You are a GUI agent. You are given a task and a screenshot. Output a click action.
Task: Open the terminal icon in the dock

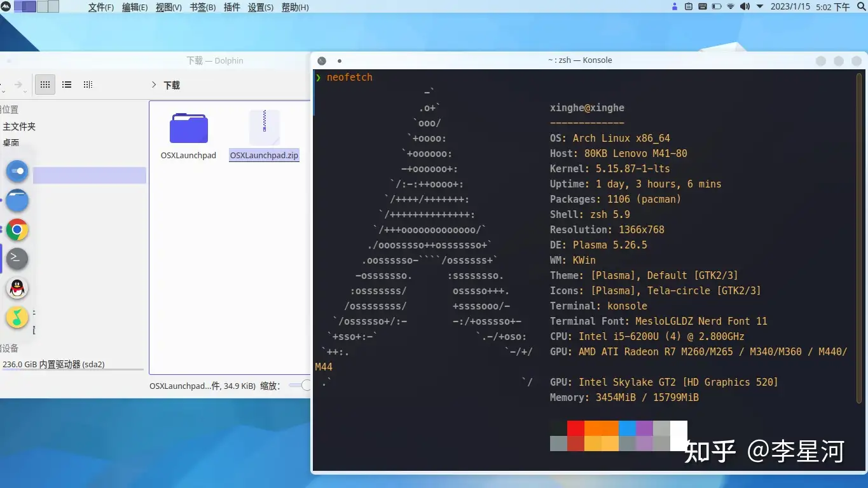point(17,259)
